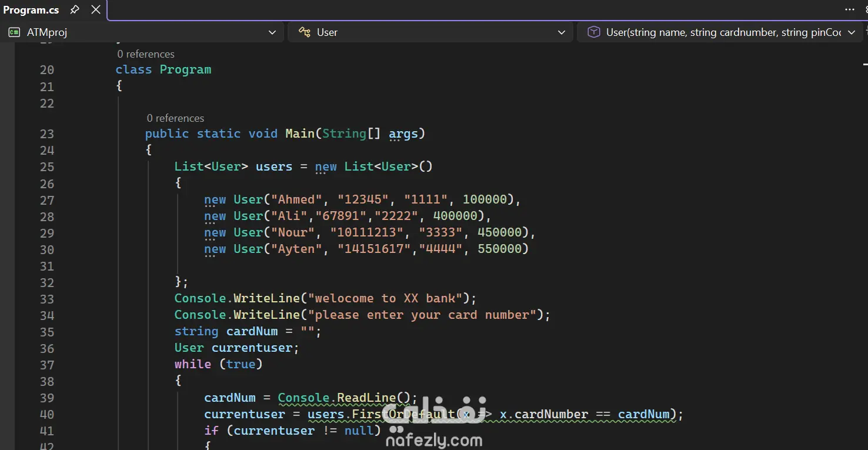Click the "Ahmed" string literal
The width and height of the screenshot is (868, 450).
click(x=296, y=199)
